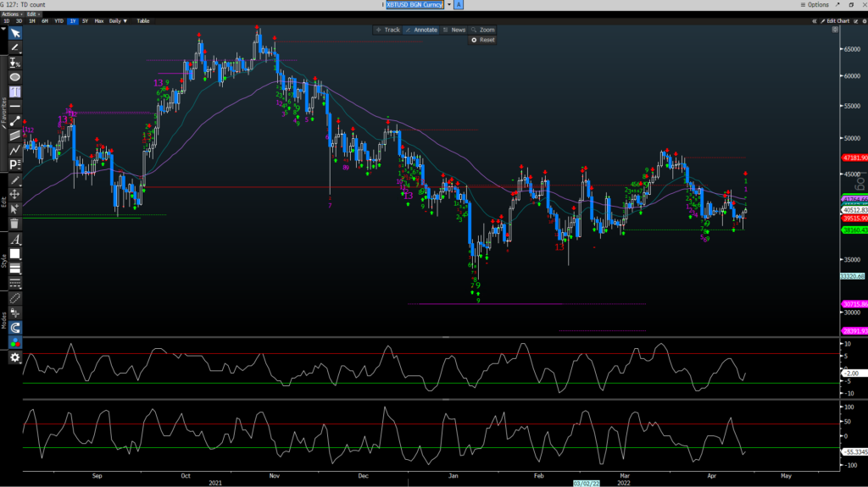Viewport: 868px width, 487px height.
Task: Select the 1Y range
Action: pos(73,21)
